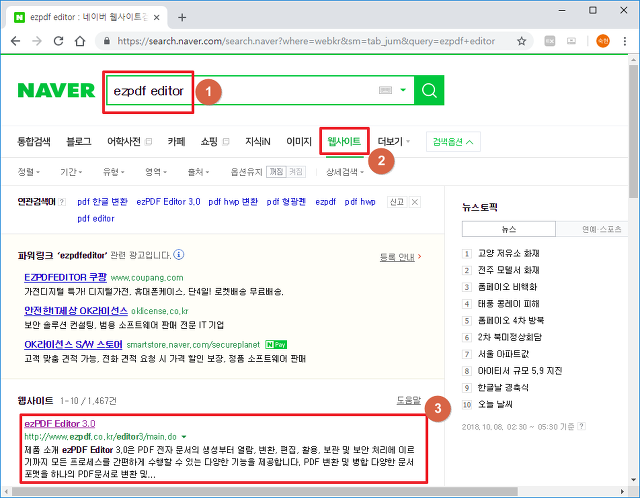Close the ezpdf editor browser tab
The width and height of the screenshot is (640, 498).
tap(157, 18)
